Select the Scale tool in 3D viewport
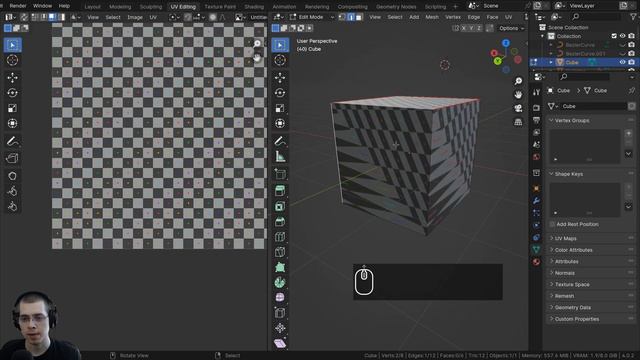The width and height of the screenshot is (640, 360). pyautogui.click(x=280, y=108)
